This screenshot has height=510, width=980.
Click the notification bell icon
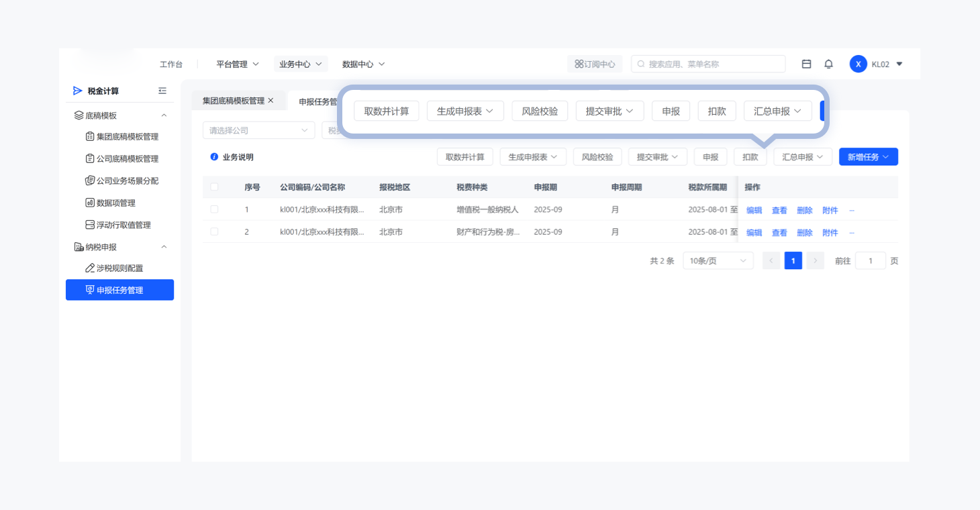click(828, 64)
